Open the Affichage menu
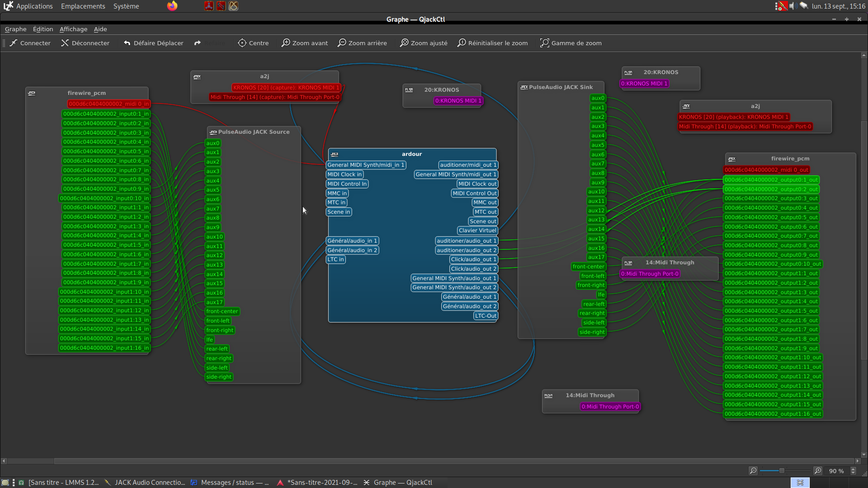 73,29
